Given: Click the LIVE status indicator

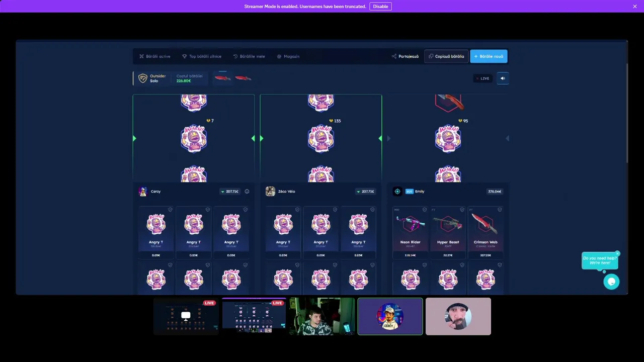Looking at the screenshot, I should point(483,78).
